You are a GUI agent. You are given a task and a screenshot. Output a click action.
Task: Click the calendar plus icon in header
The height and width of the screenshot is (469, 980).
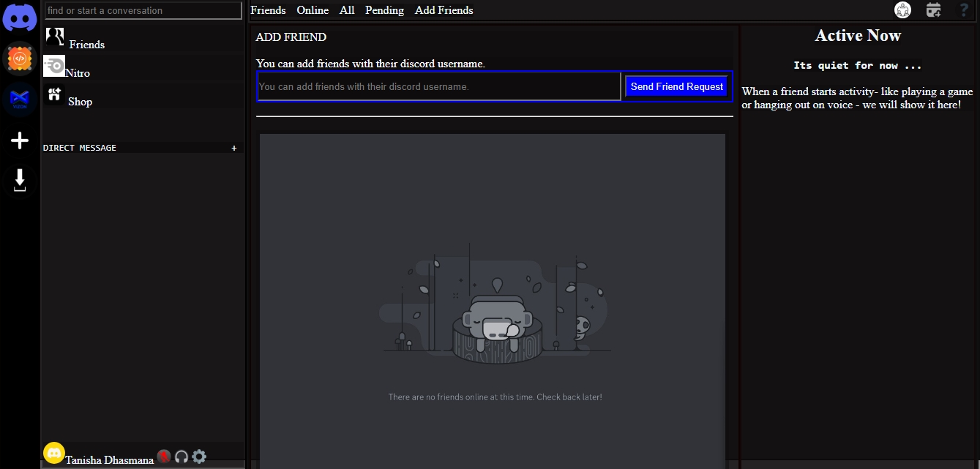point(933,10)
